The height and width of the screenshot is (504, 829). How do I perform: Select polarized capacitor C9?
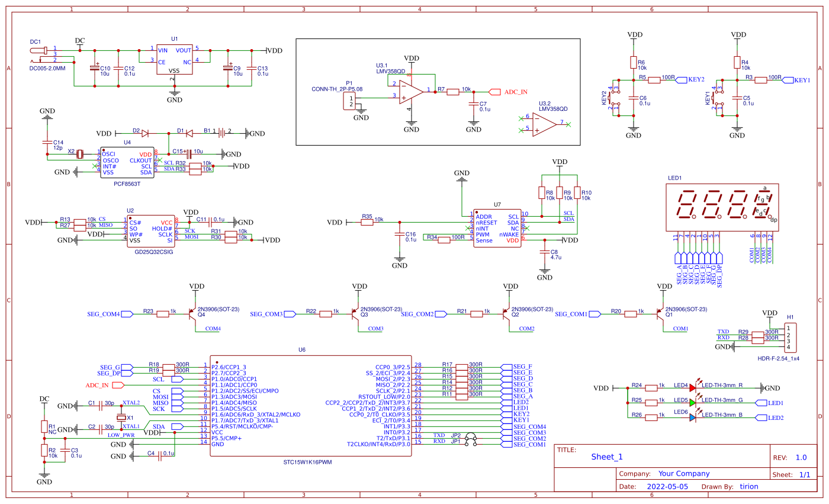pyautogui.click(x=227, y=68)
